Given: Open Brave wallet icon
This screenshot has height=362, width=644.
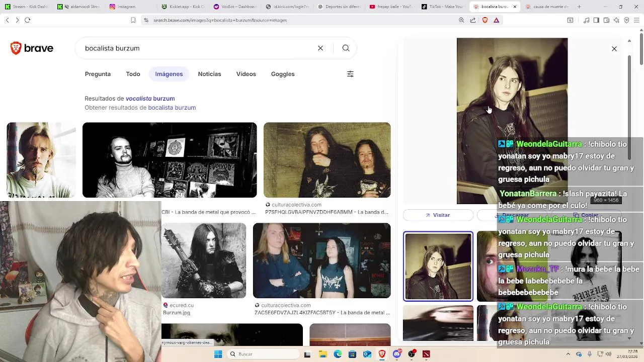Looking at the screenshot, I should tap(606, 20).
